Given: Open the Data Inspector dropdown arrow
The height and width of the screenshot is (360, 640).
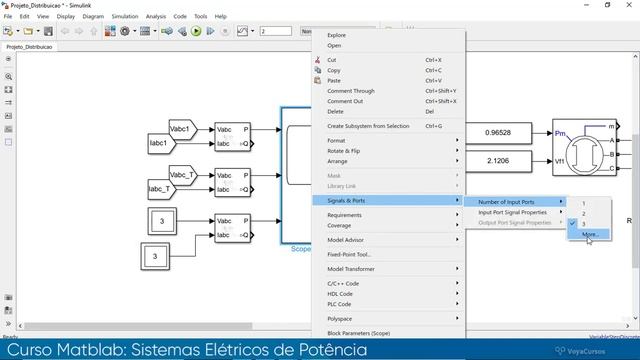Looking at the screenshot, I should pos(252,31).
